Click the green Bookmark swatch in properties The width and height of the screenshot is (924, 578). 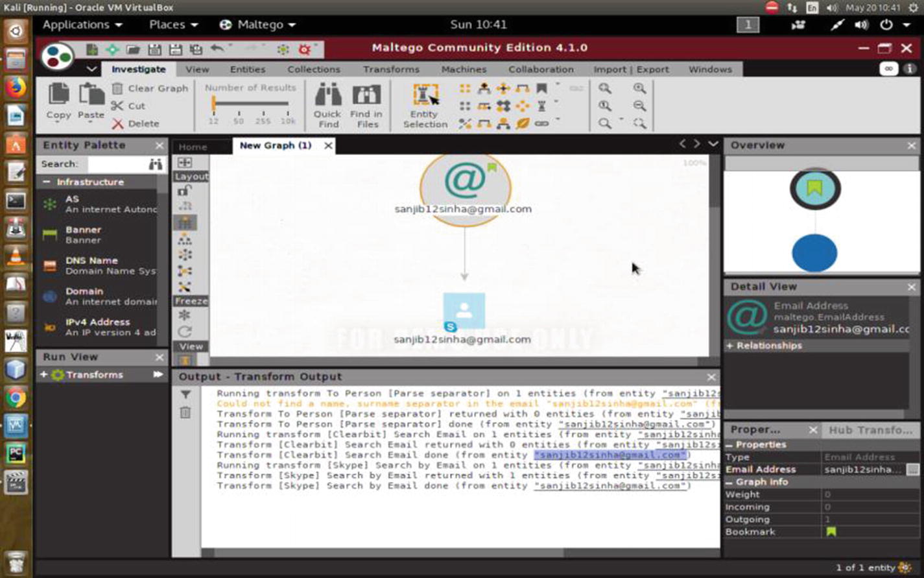coord(831,532)
